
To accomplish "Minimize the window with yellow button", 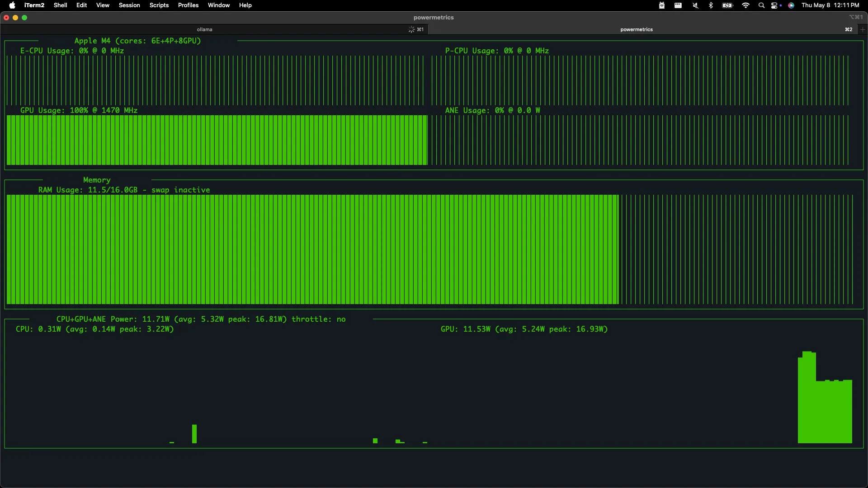I will [15, 18].
